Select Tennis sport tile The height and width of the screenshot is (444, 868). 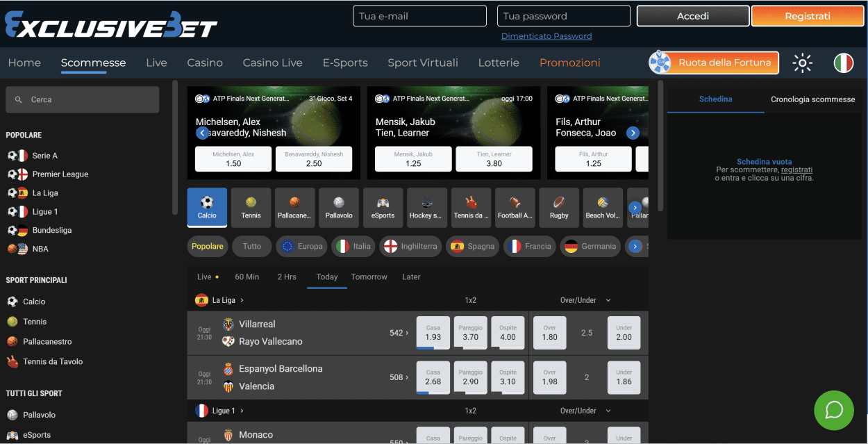tap(251, 208)
